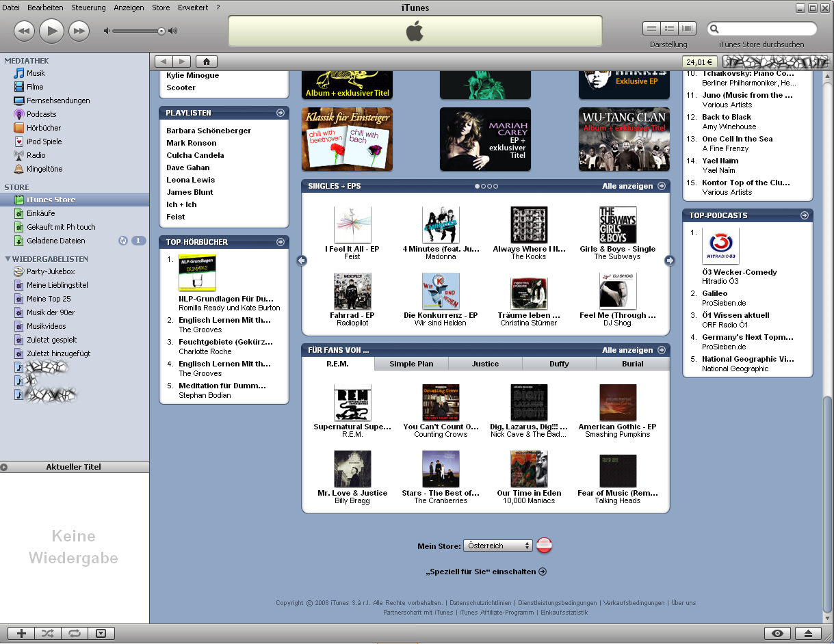Toggle the artwork viewer button at the bottom
Image resolution: width=834 pixels, height=644 pixels.
coord(101,634)
